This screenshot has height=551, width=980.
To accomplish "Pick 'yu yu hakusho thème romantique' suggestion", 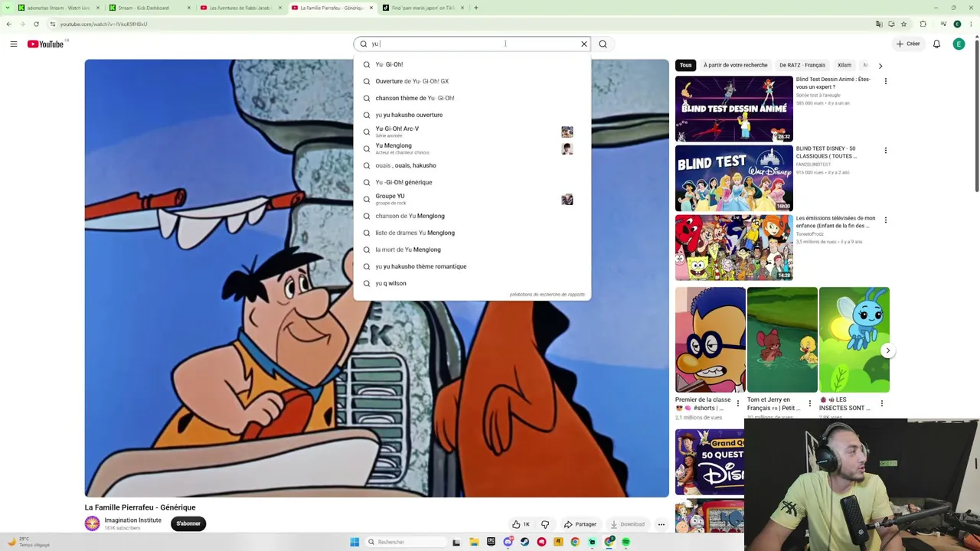I will click(472, 266).
